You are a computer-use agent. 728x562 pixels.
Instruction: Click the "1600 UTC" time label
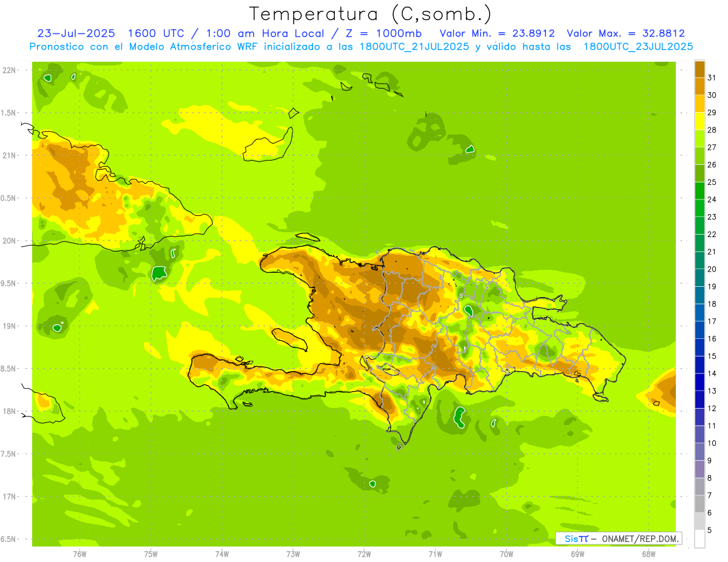[155, 33]
